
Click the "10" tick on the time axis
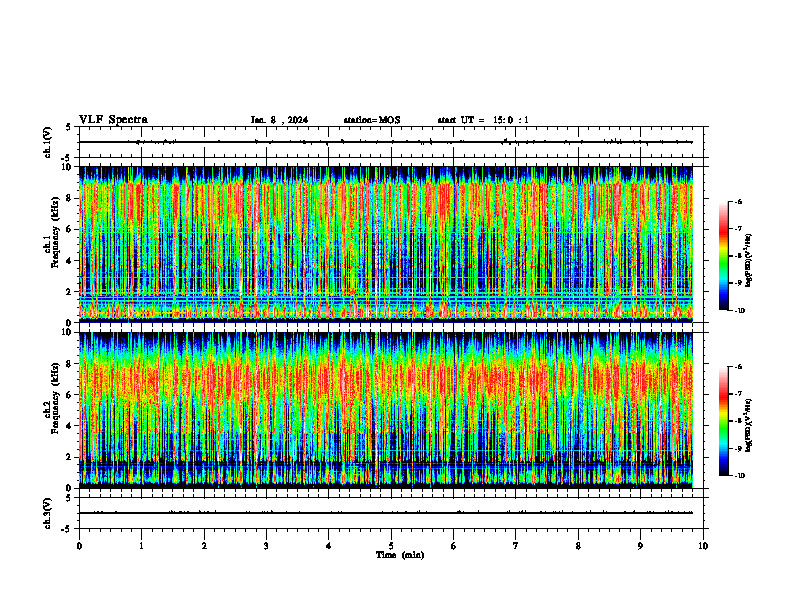coord(703,546)
